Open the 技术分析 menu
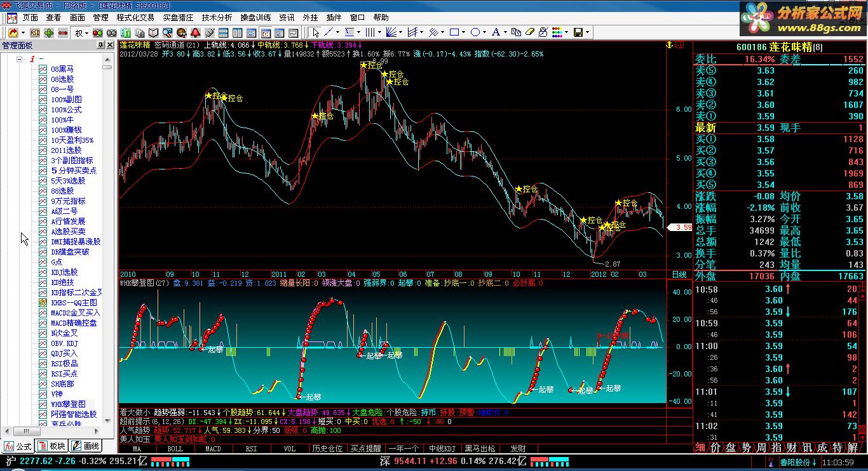This screenshot has height=471, width=868. [217, 18]
